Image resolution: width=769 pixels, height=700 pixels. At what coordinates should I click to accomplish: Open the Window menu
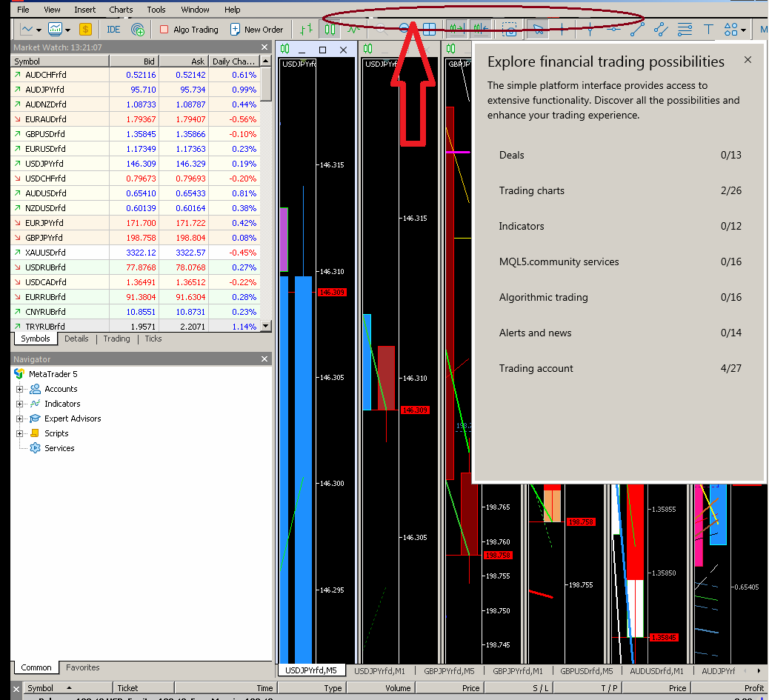tap(195, 10)
